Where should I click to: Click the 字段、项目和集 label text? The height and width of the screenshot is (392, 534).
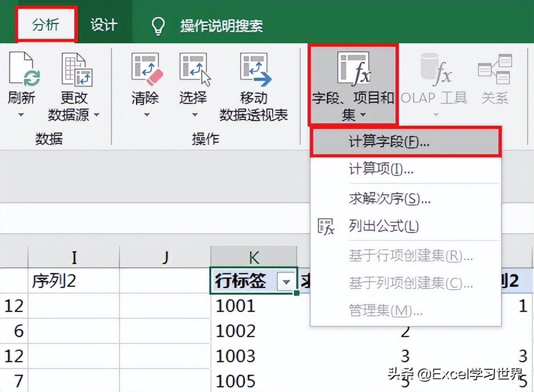tap(353, 106)
